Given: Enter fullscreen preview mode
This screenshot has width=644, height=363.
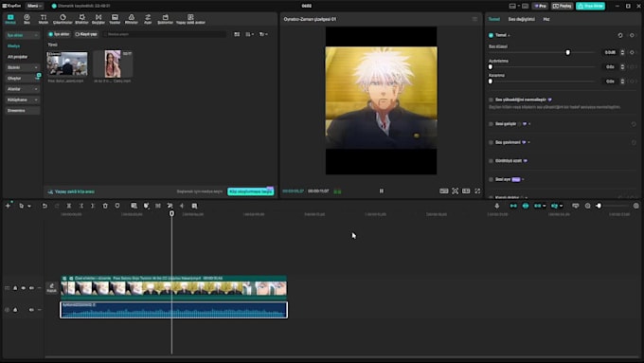Looking at the screenshot, I should (477, 191).
